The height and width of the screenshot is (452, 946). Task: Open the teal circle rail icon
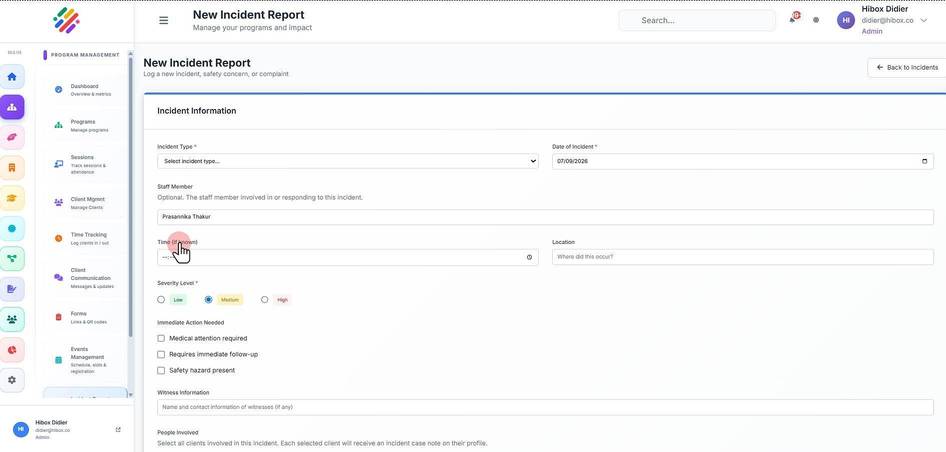pyautogui.click(x=12, y=229)
